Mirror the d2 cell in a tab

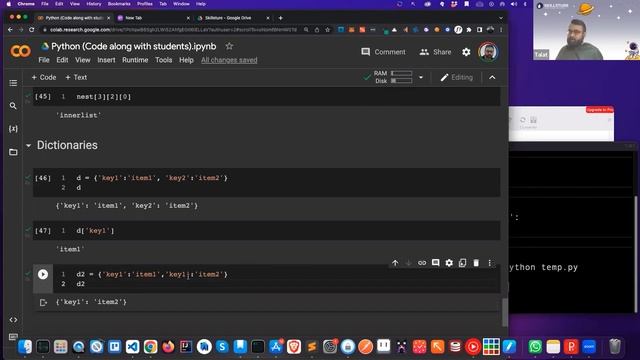(x=462, y=263)
